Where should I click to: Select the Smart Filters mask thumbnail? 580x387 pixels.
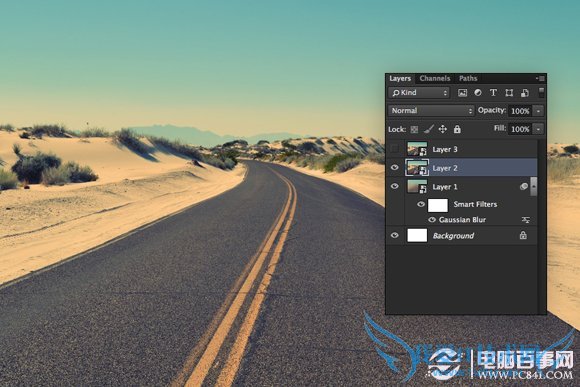tap(438, 205)
